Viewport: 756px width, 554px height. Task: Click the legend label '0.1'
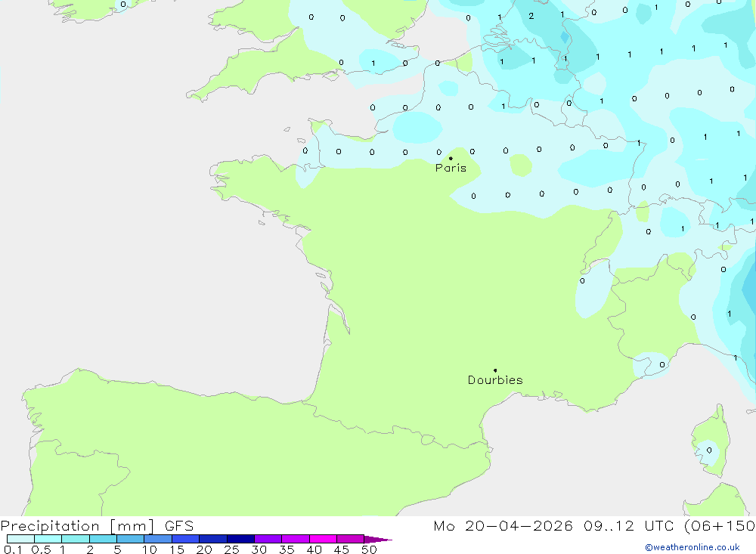tap(13, 549)
